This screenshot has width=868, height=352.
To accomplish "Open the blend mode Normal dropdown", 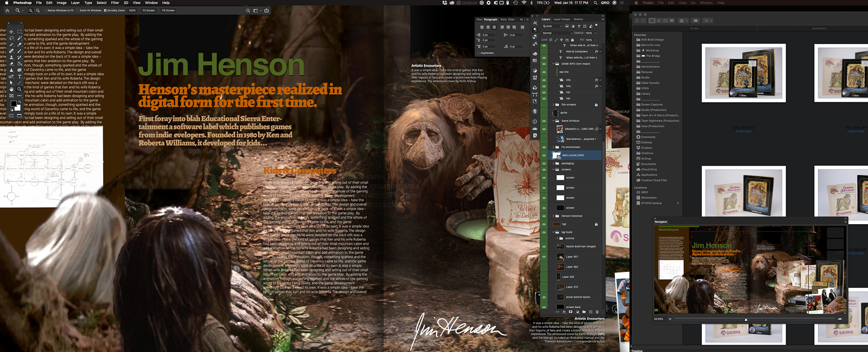I will click(557, 33).
